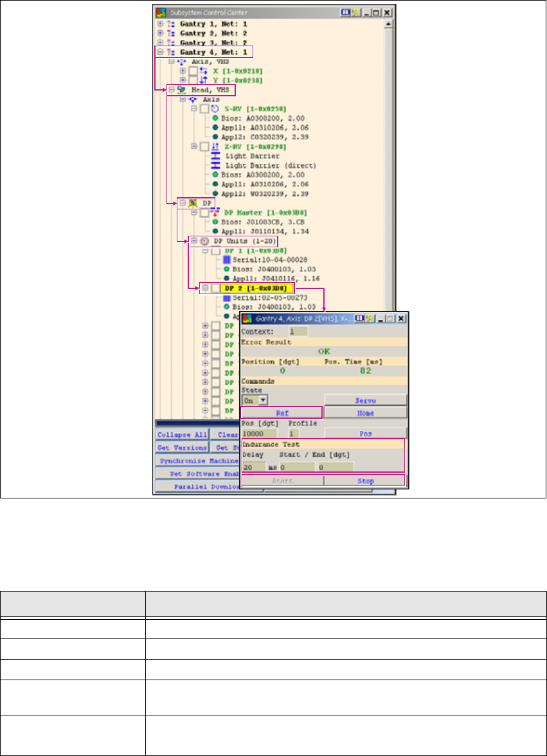This screenshot has height=756, width=547.
Task: Click the Endurance Test Delay input field
Action: pos(254,467)
